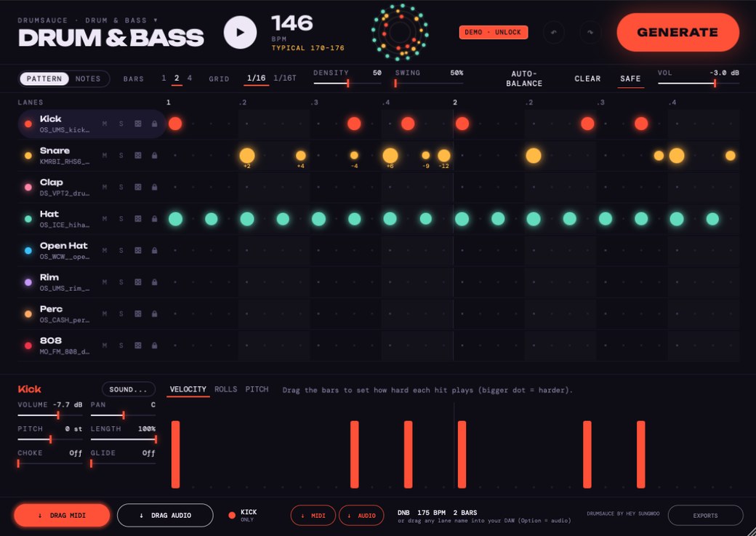Lock the Snare lane
The width and height of the screenshot is (756, 536).
154,156
